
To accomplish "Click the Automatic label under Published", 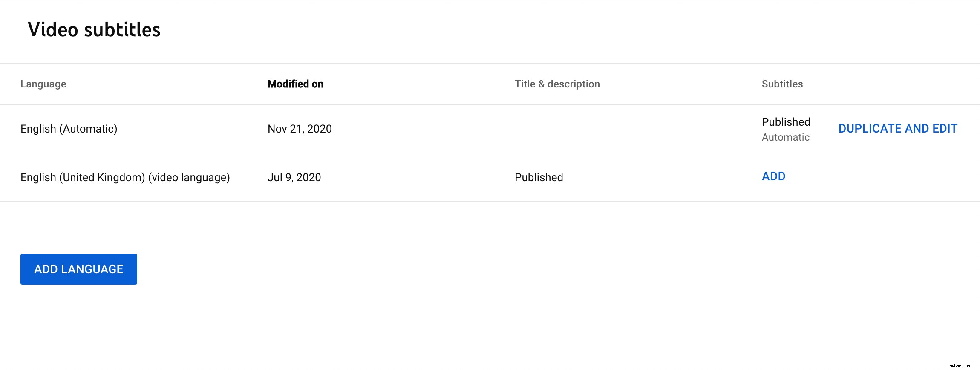I will click(x=785, y=137).
